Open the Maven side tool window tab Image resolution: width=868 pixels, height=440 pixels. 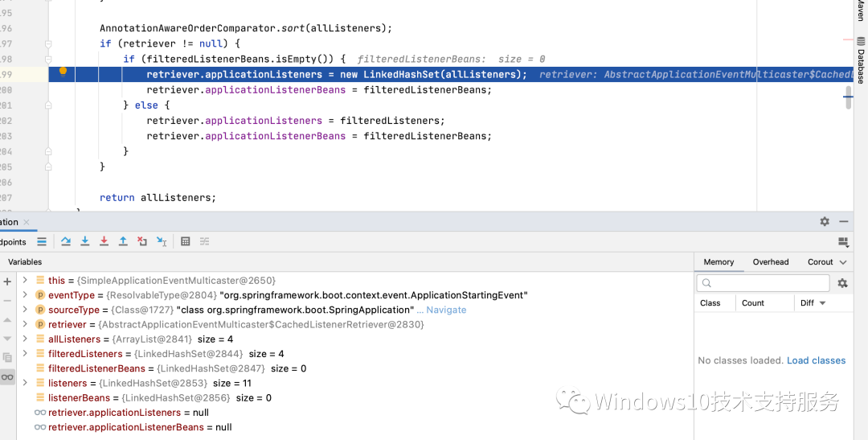(861, 10)
